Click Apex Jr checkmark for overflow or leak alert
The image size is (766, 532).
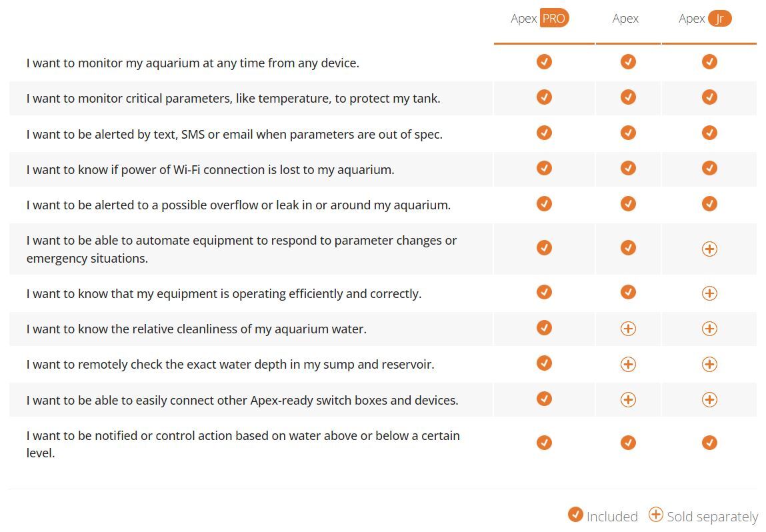coord(709,203)
